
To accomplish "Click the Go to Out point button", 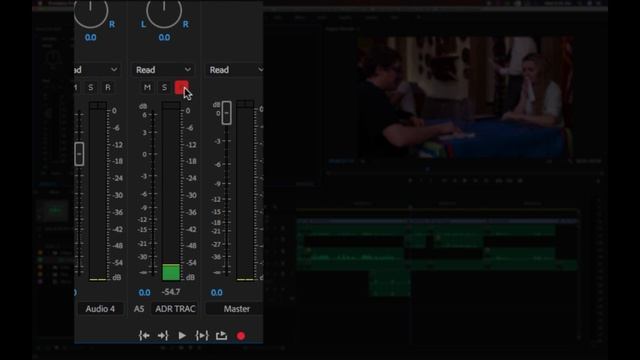I will coord(163,336).
